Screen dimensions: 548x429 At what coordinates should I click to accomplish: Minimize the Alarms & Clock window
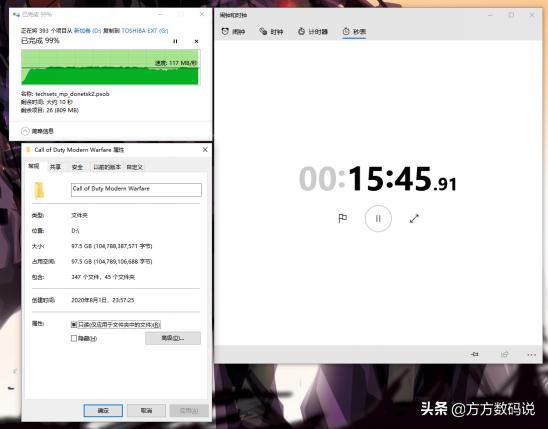coord(490,15)
